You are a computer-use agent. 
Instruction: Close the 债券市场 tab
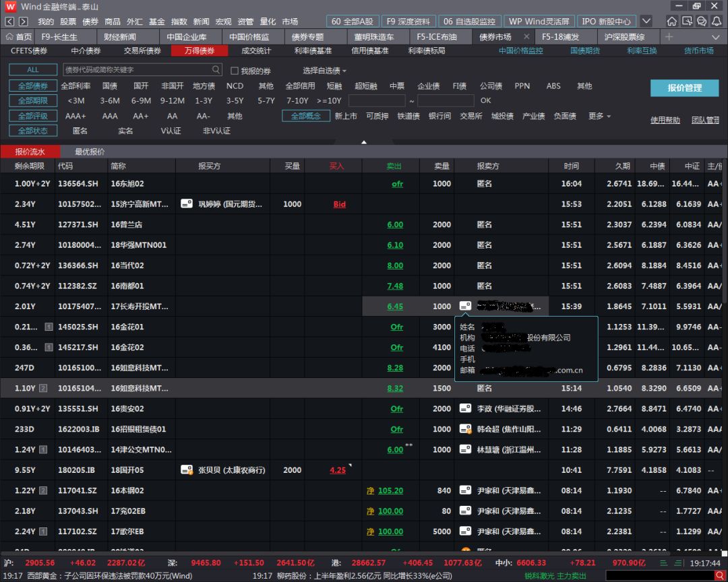[526, 36]
